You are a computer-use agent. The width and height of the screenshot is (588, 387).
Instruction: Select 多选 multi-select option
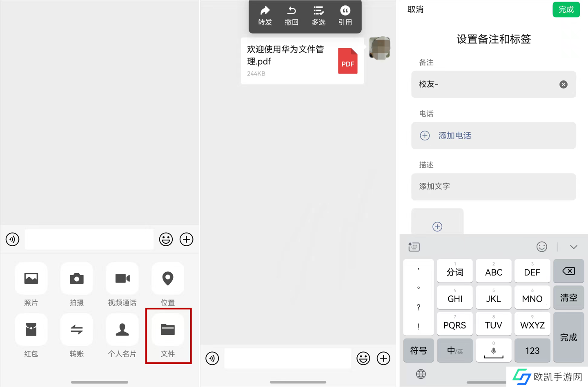click(x=318, y=16)
